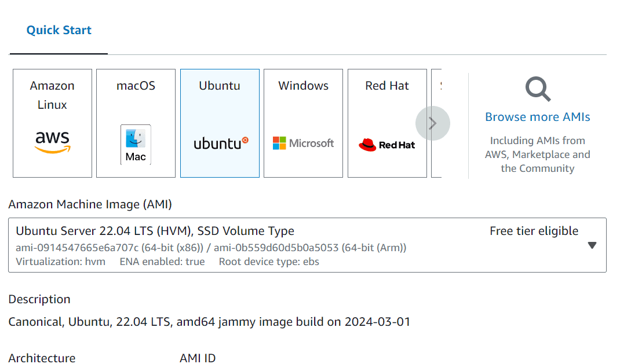This screenshot has width=620, height=364.
Task: Expand the AMI selection dropdown arrow
Action: (x=592, y=245)
